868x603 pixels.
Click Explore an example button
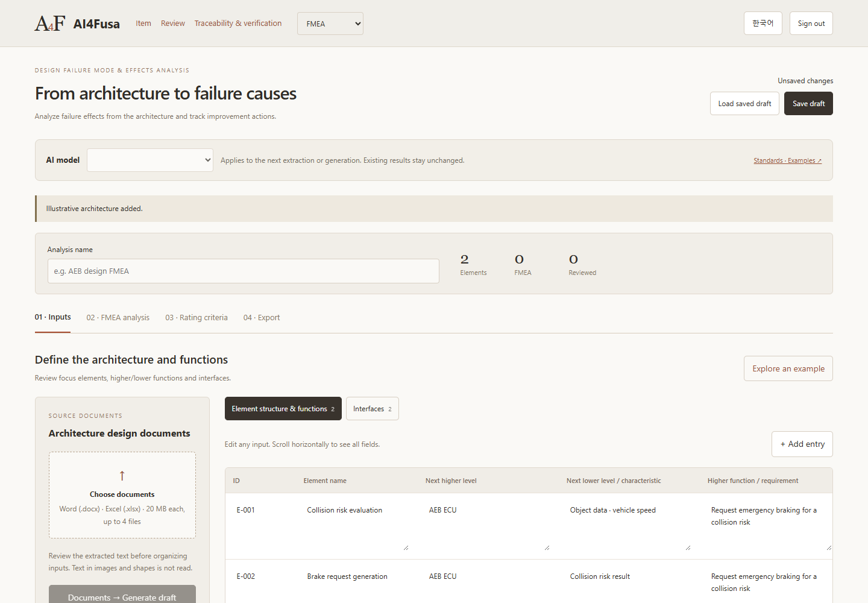tap(788, 368)
